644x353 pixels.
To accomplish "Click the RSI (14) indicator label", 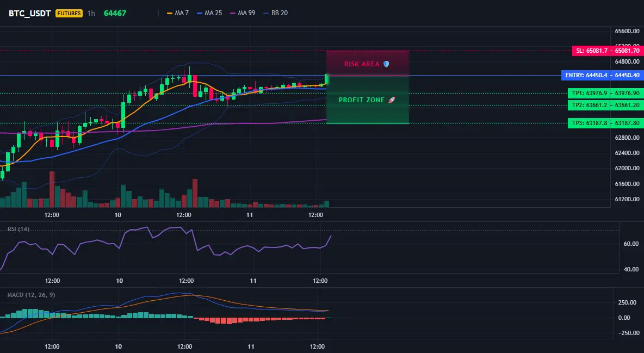I will point(18,229).
